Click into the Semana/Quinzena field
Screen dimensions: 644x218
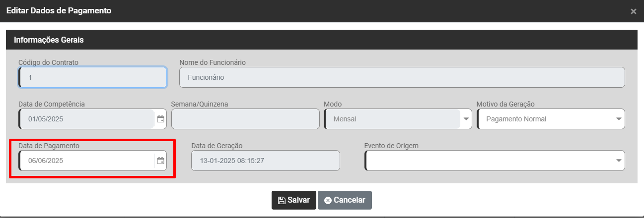tap(245, 119)
